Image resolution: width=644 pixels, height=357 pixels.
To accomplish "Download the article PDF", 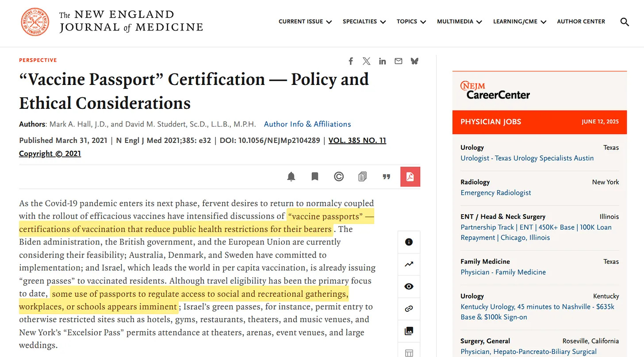I will pos(410,177).
